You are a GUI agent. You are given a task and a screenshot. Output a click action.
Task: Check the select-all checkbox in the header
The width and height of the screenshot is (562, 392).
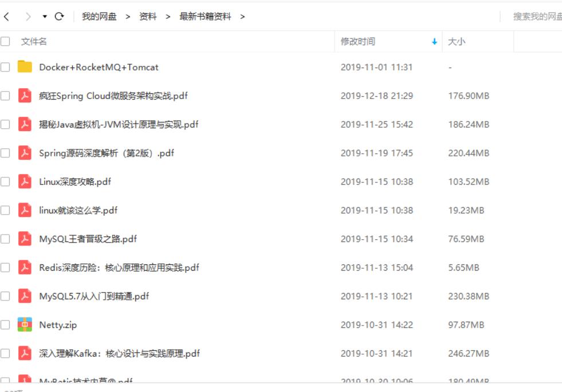7,41
